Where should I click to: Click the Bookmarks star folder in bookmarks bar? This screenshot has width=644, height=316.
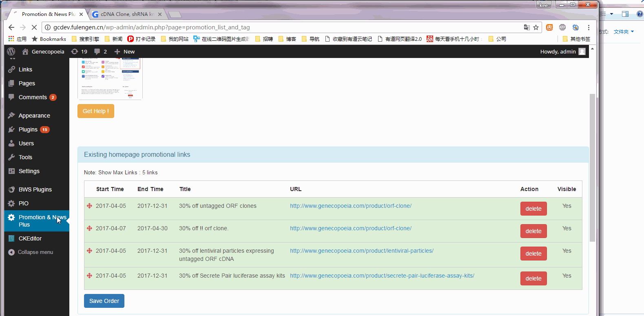(49, 39)
